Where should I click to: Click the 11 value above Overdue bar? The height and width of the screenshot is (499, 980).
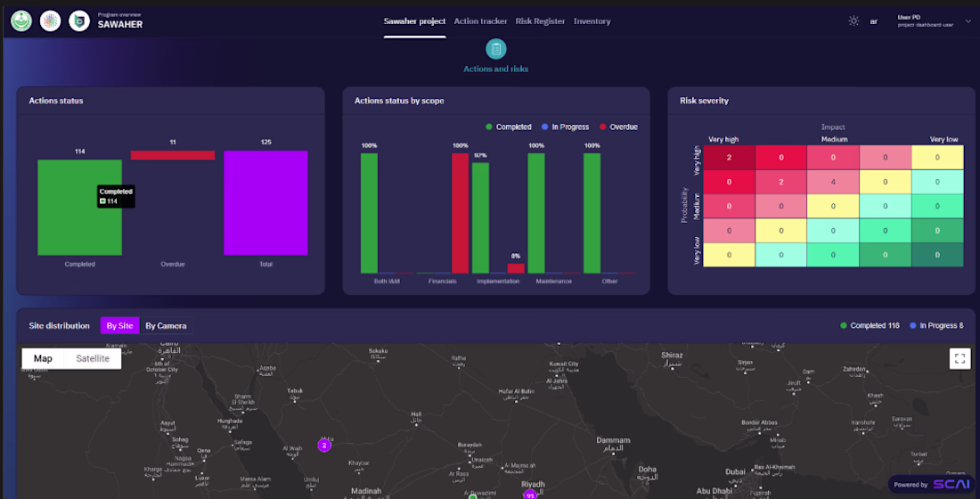(x=173, y=142)
